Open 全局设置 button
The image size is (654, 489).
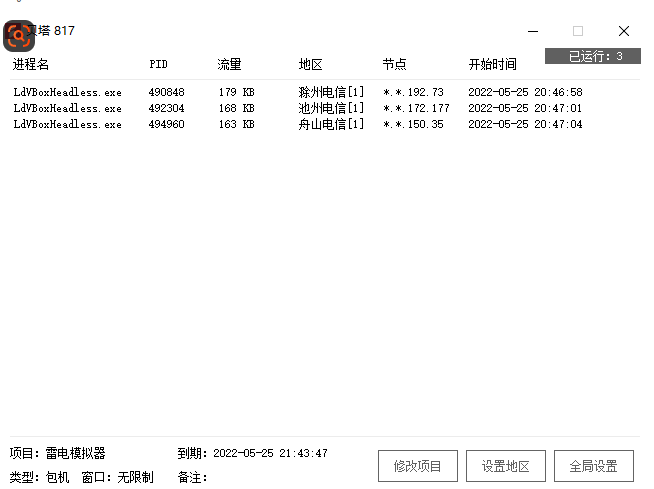[x=594, y=466]
